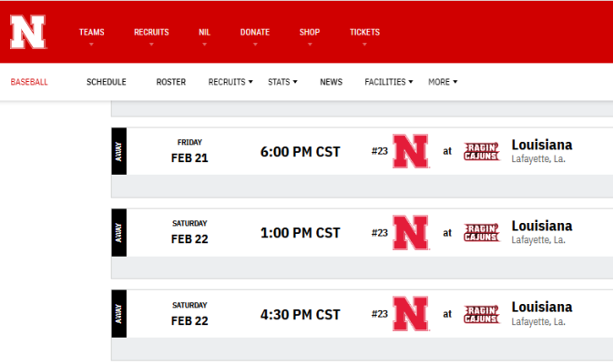Click the Nebraska N logo in header

click(x=27, y=32)
